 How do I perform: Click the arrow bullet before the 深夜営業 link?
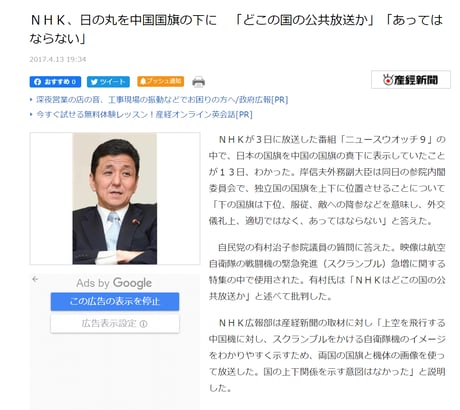(31, 100)
